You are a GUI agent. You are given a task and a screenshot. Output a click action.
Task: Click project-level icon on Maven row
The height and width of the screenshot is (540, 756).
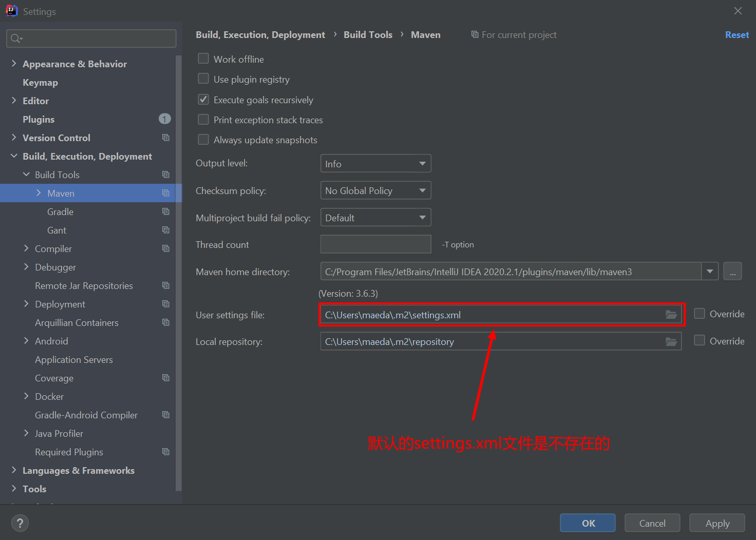coord(165,193)
